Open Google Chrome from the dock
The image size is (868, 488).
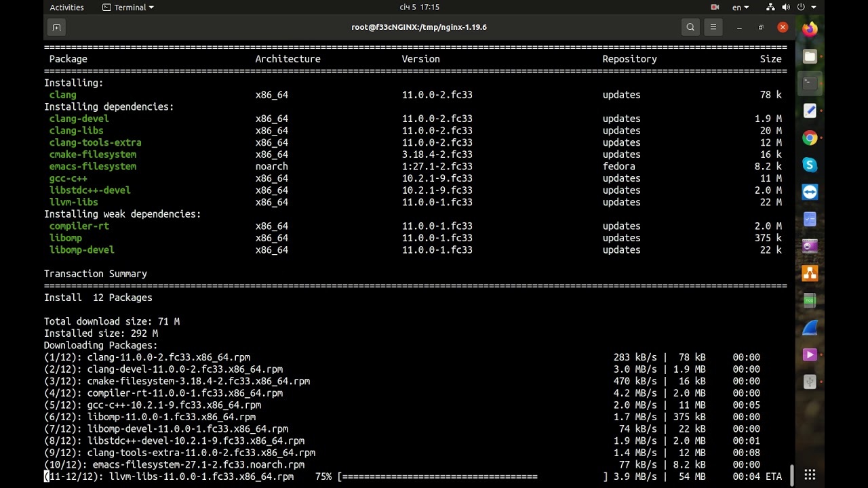[810, 138]
